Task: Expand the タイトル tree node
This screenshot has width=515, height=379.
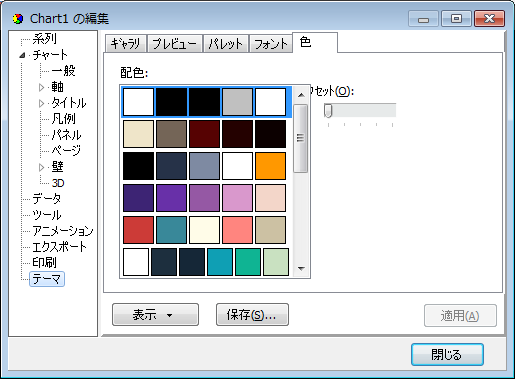Action: pos(41,103)
